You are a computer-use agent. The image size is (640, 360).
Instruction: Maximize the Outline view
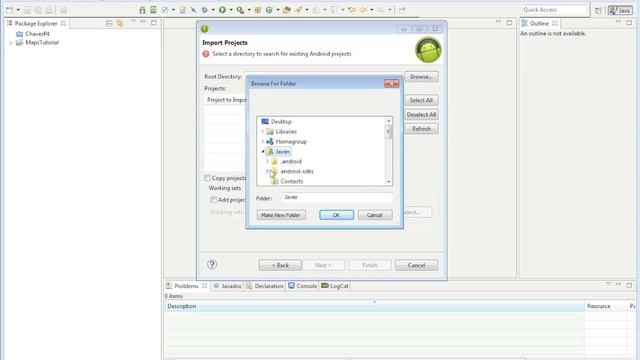point(629,23)
